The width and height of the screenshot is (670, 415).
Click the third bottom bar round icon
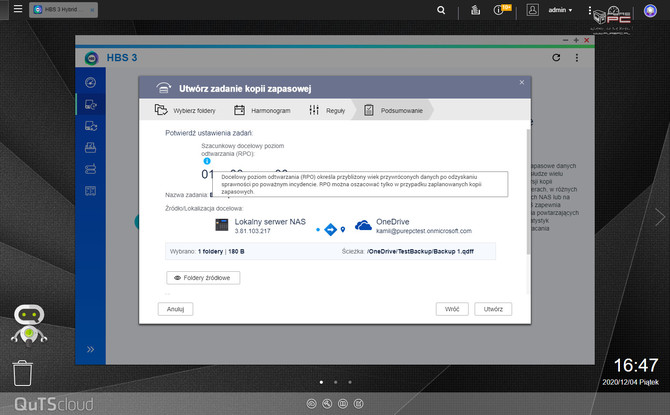pyautogui.click(x=343, y=403)
